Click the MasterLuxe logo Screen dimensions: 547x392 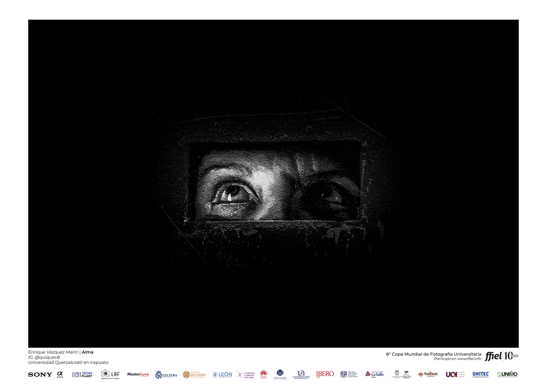click(x=138, y=374)
